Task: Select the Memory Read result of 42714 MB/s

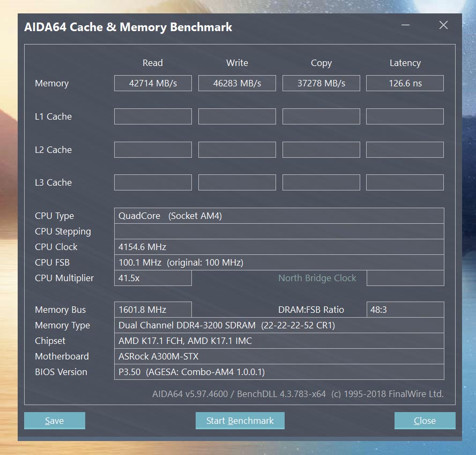Action: pos(152,83)
